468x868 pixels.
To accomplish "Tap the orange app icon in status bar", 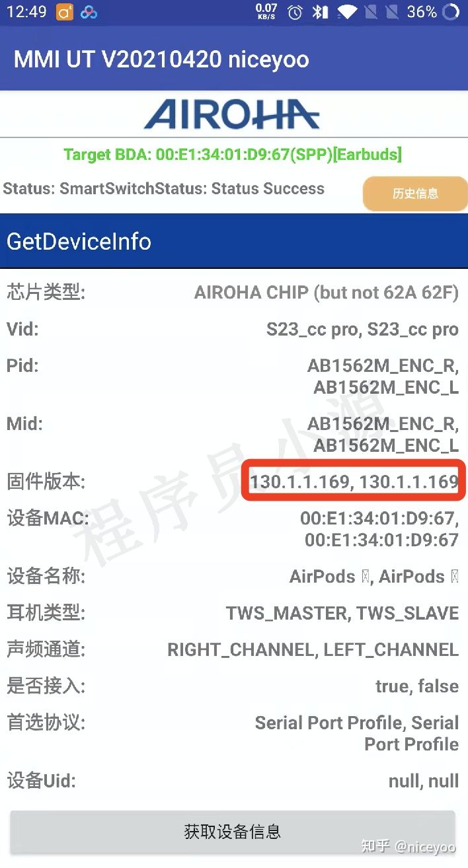I will pos(65,12).
